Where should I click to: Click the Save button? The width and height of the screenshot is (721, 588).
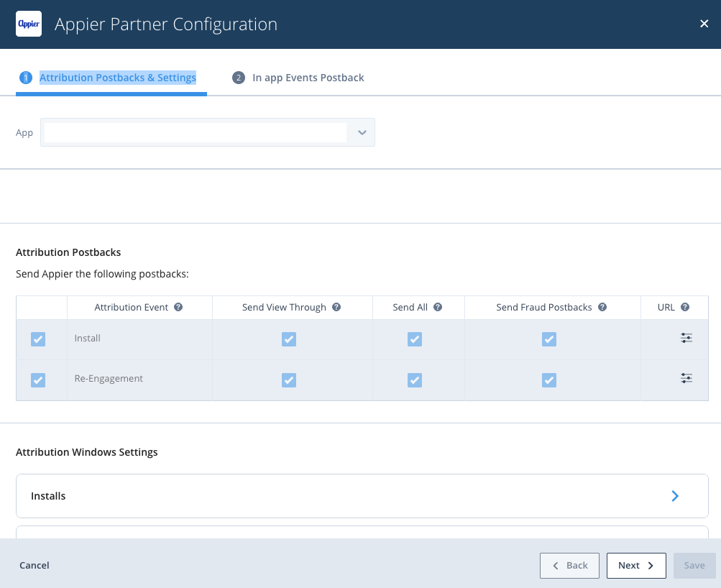point(694,566)
